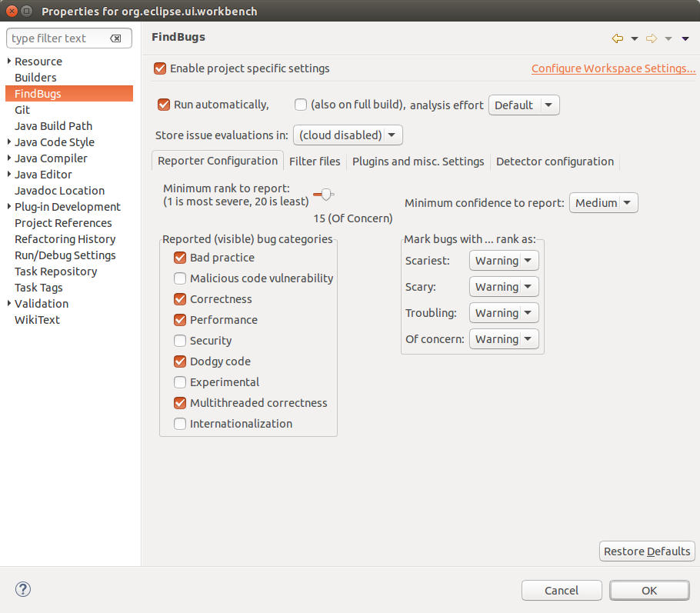Expand the Validation tree node
Image resolution: width=700 pixels, height=613 pixels.
click(9, 303)
